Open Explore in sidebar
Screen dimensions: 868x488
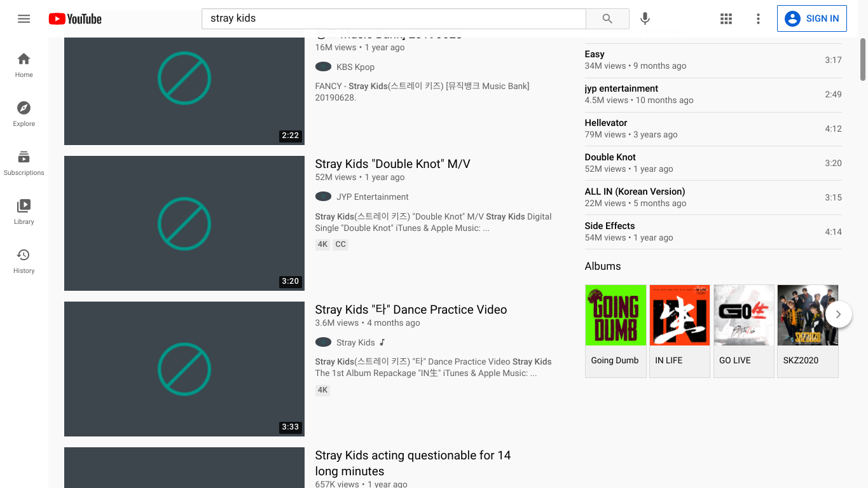click(24, 114)
